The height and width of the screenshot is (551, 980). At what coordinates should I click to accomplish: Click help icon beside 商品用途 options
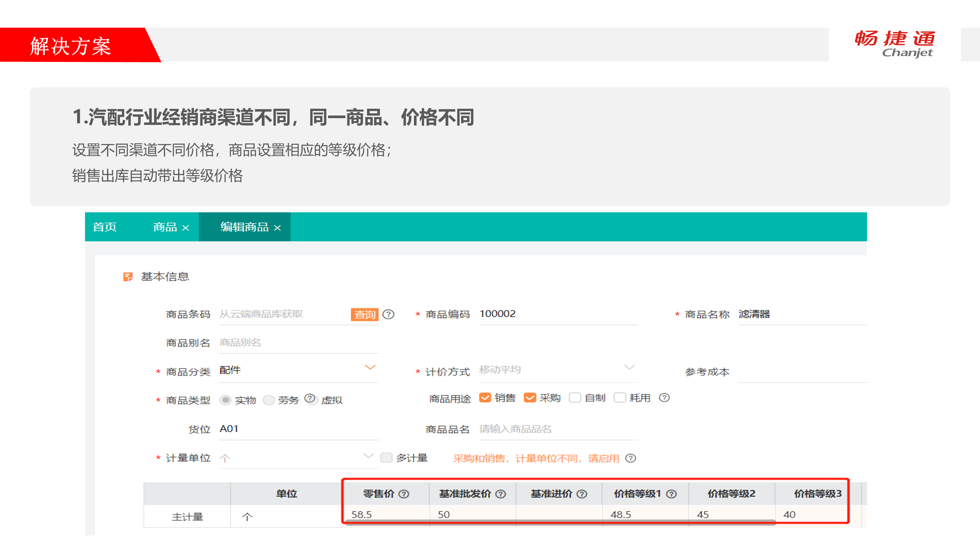pyautogui.click(x=664, y=398)
